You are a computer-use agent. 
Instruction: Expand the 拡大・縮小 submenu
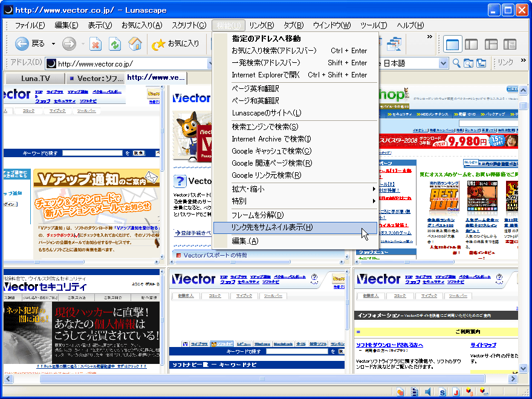[x=295, y=189]
